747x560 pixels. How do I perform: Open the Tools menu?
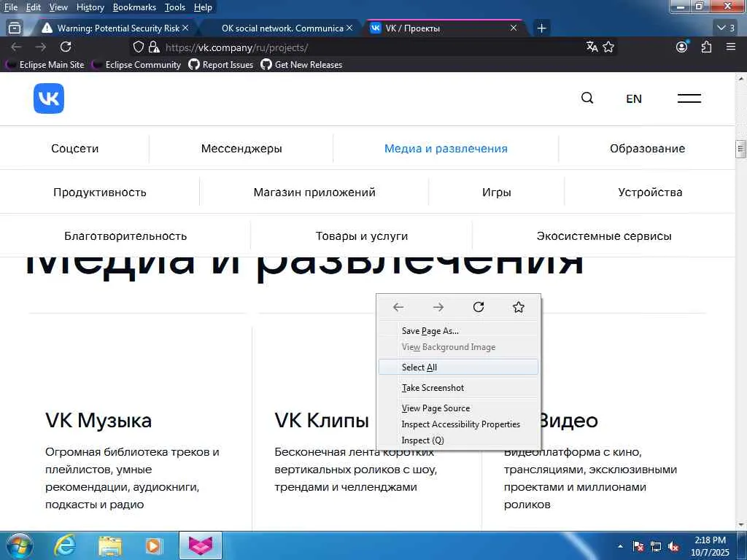(175, 7)
